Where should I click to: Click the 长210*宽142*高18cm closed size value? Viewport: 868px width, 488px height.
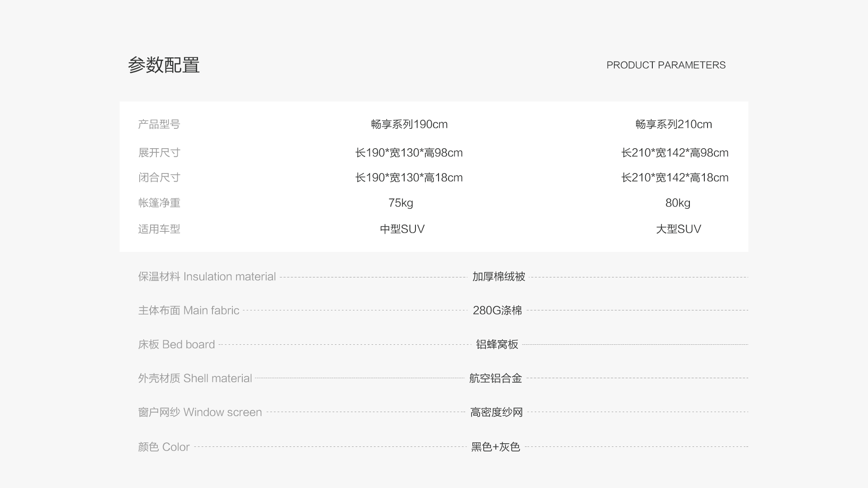tap(675, 178)
